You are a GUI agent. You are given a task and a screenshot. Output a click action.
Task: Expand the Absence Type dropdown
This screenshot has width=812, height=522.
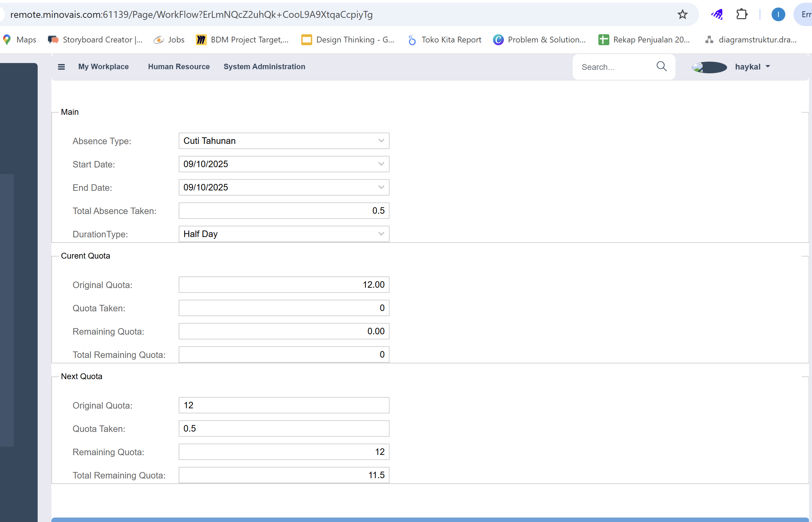pyautogui.click(x=381, y=141)
